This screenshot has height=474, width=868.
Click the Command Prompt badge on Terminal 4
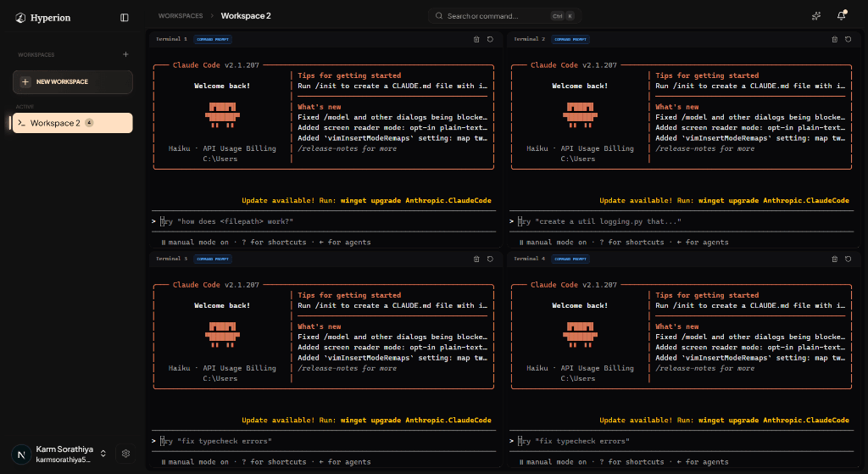[570, 259]
